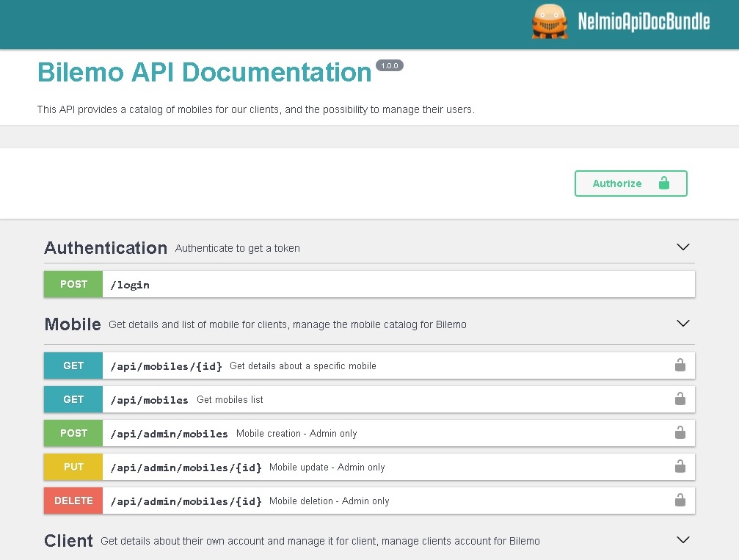Click the lock icon on GET /api/mobiles/{id}
739x560 pixels.
pyautogui.click(x=680, y=365)
